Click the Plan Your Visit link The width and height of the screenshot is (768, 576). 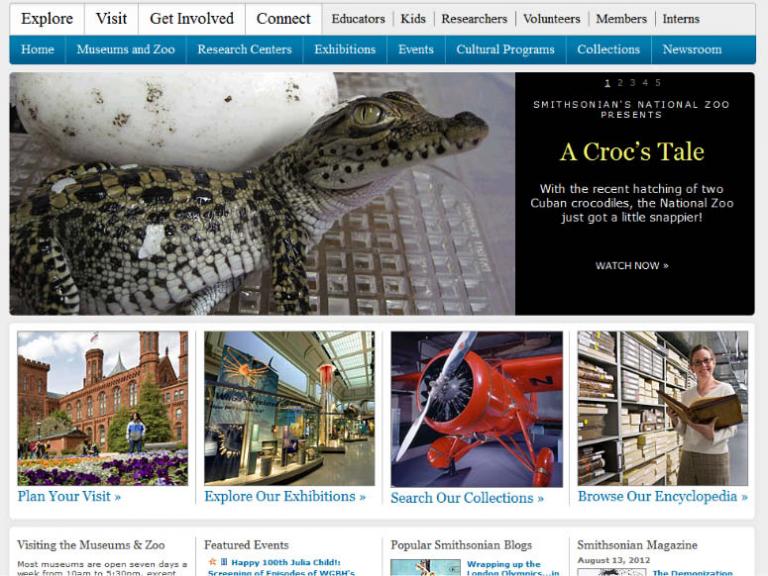tap(69, 496)
